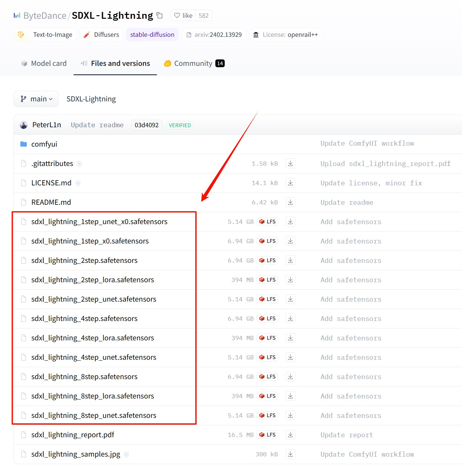The width and height of the screenshot is (462, 476).
Task: Download the .gitattributes file
Action: [291, 163]
